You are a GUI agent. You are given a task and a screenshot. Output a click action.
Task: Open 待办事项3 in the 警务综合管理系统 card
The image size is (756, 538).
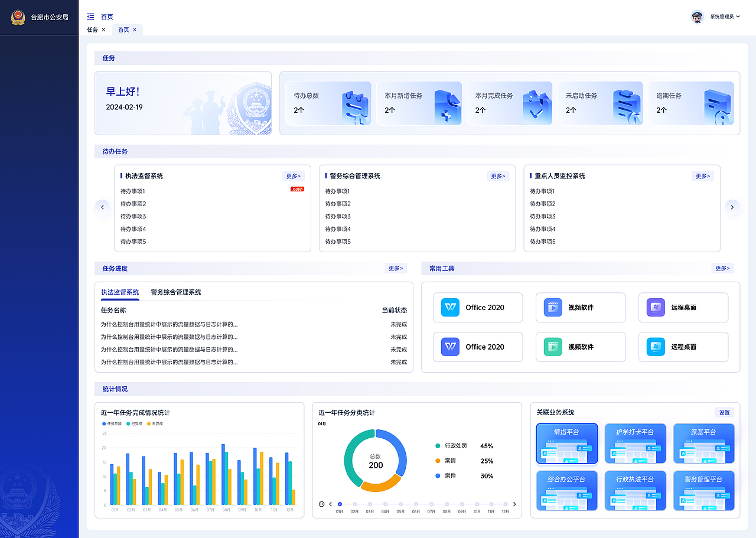(338, 216)
